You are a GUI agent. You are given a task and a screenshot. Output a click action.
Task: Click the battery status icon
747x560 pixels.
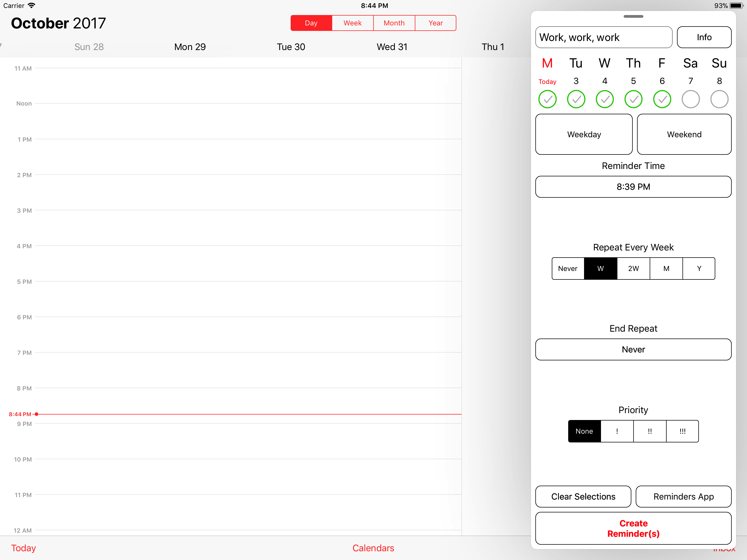pyautogui.click(x=736, y=5)
